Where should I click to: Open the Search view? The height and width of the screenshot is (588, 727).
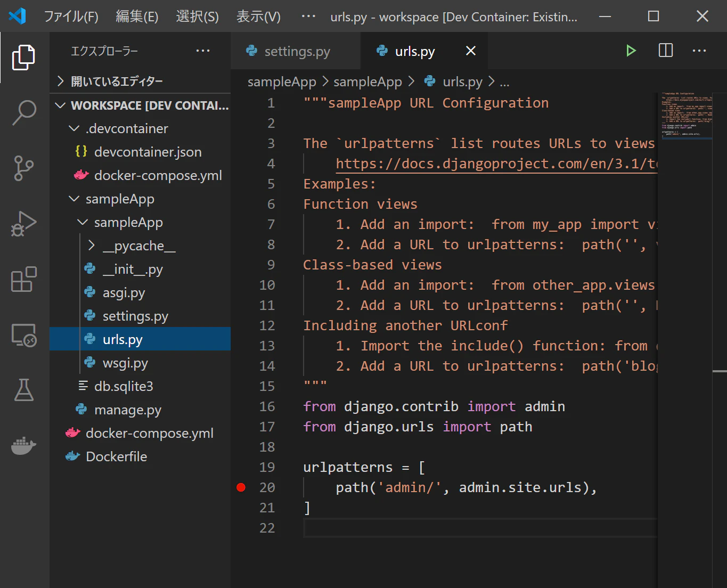coord(24,113)
